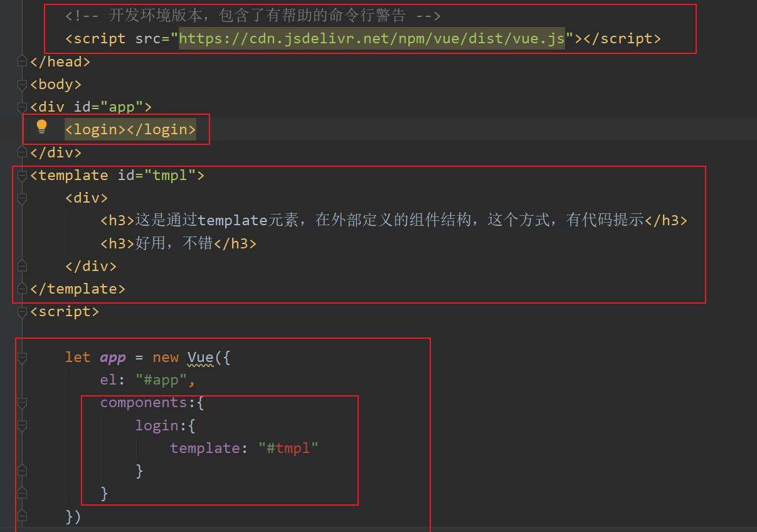
Task: Collapse the inner div inside template
Action: (23, 198)
